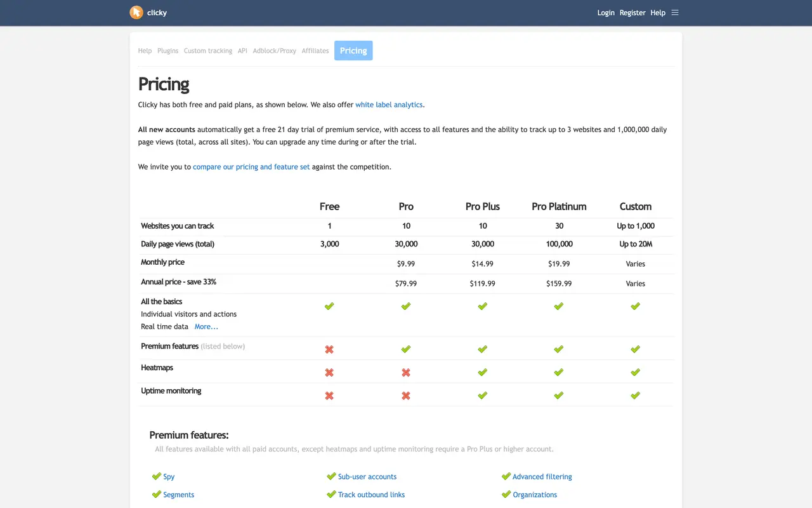The width and height of the screenshot is (812, 508).
Task: Click red X for Pro Uptime monitoring
Action: 406,396
